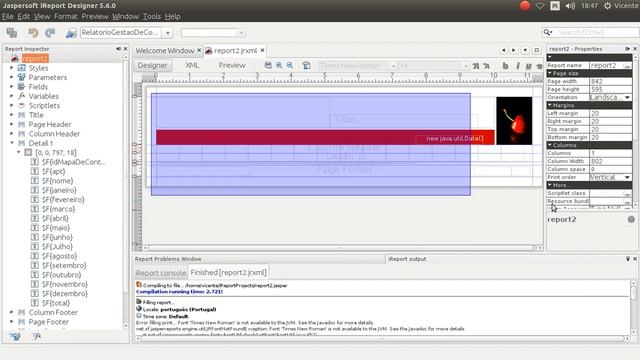Open the Times New Roman font dropdown
The image size is (640, 360).
click(x=393, y=66)
